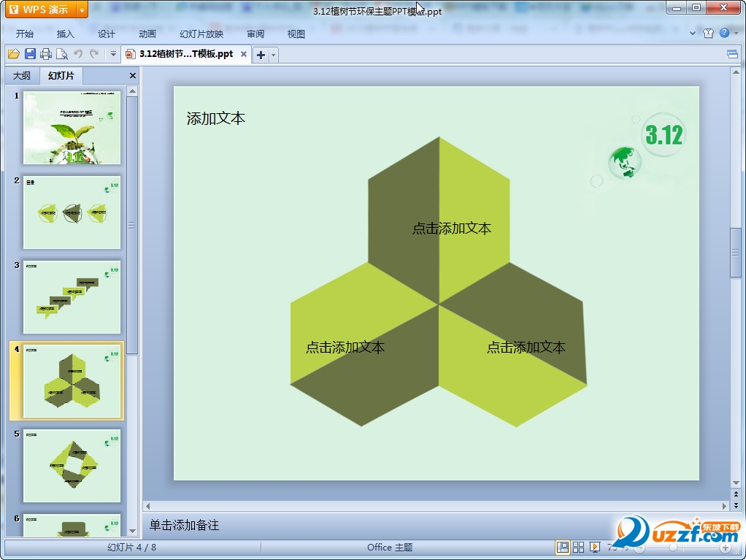Go to next slide double-arrow button
This screenshot has width=746, height=560.
pos(736,505)
